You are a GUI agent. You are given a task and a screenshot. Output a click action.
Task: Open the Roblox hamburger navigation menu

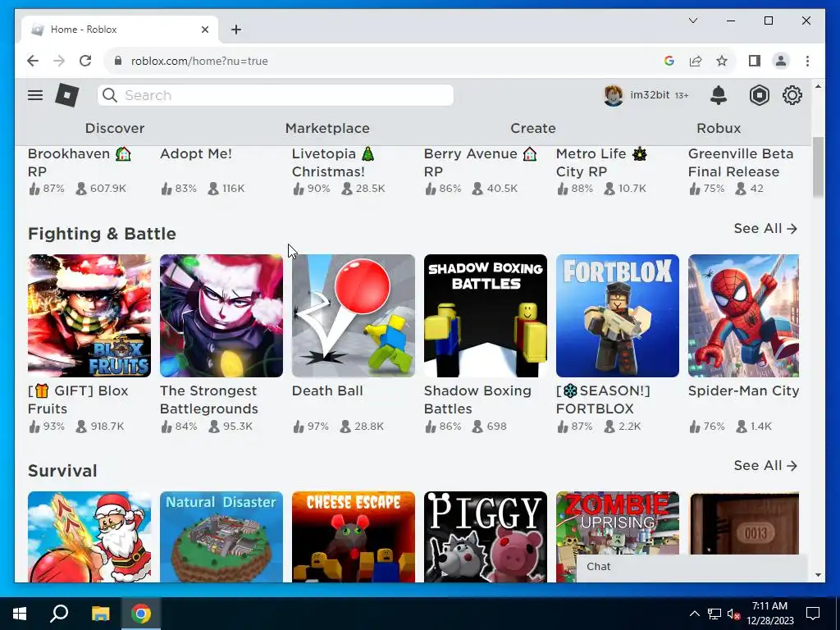point(35,95)
